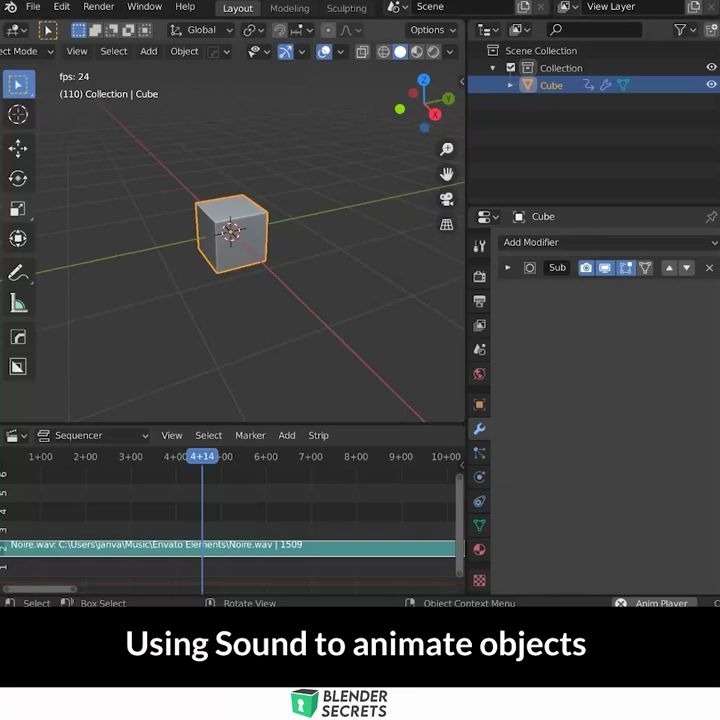Hide the Cube object with eye icon
Image resolution: width=720 pixels, height=720 pixels.
(711, 85)
